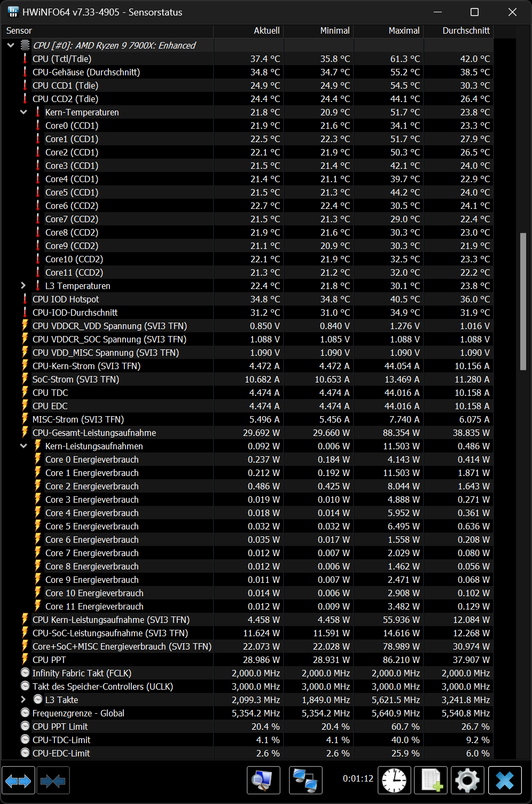Select the CPU CCD1 (Tdie) row
The width and height of the screenshot is (532, 804).
247,85
